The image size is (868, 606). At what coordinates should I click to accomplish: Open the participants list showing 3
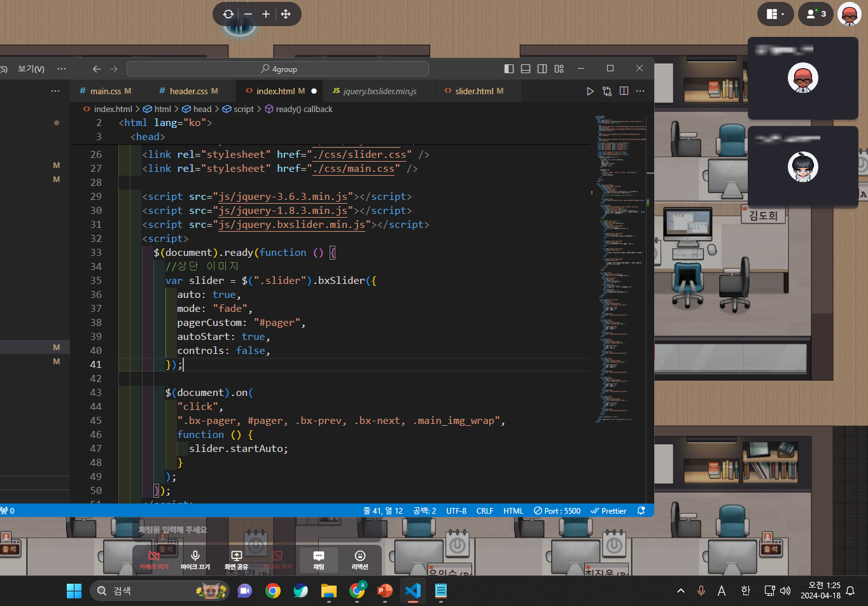click(816, 14)
